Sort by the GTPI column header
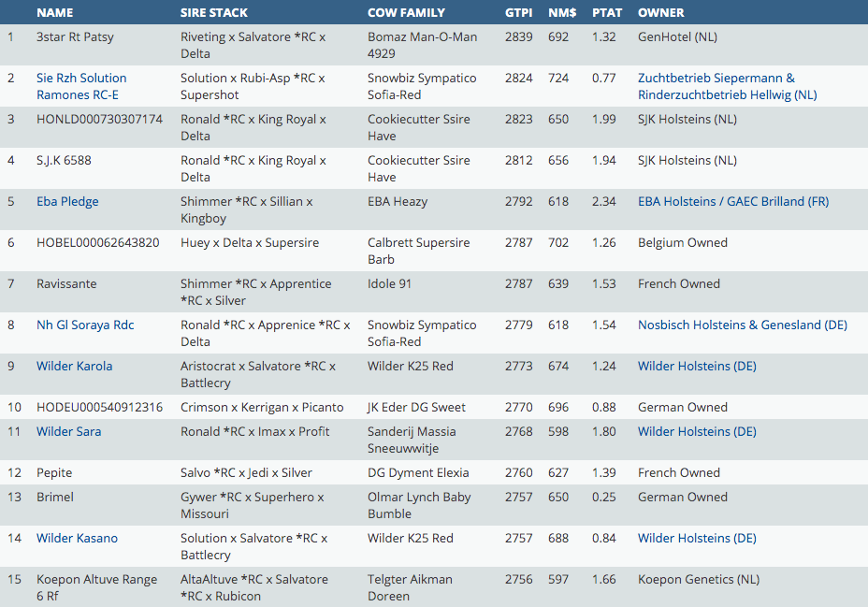The height and width of the screenshot is (607, 868). pos(519,12)
